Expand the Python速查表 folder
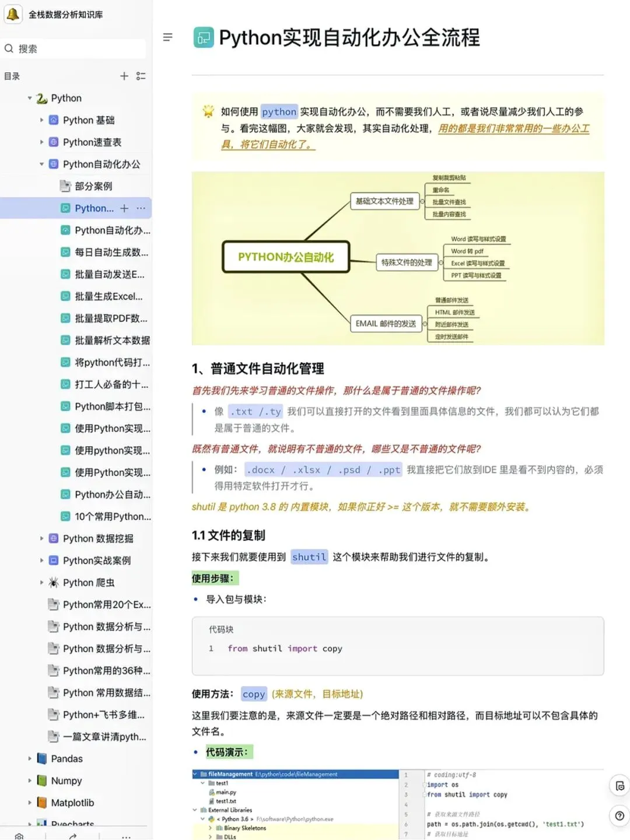The image size is (630, 840). coord(41,142)
